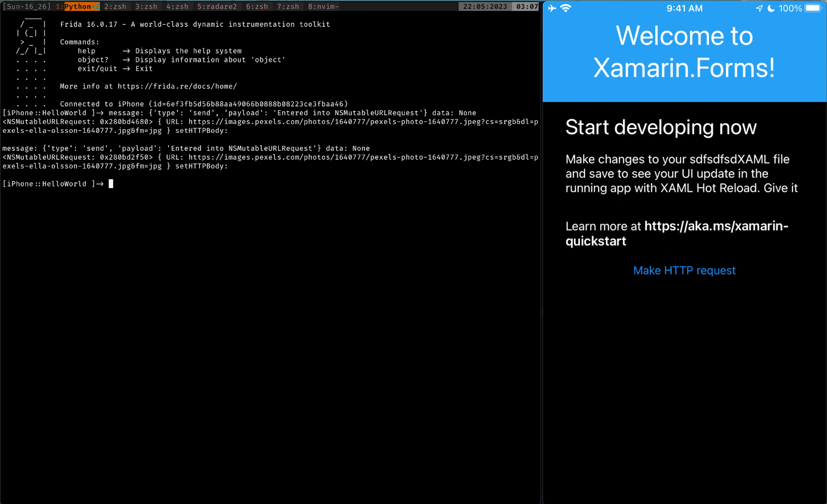Toggle the zoomed Z flag on window 1:Python
827x504 pixels.
pyautogui.click(x=98, y=7)
